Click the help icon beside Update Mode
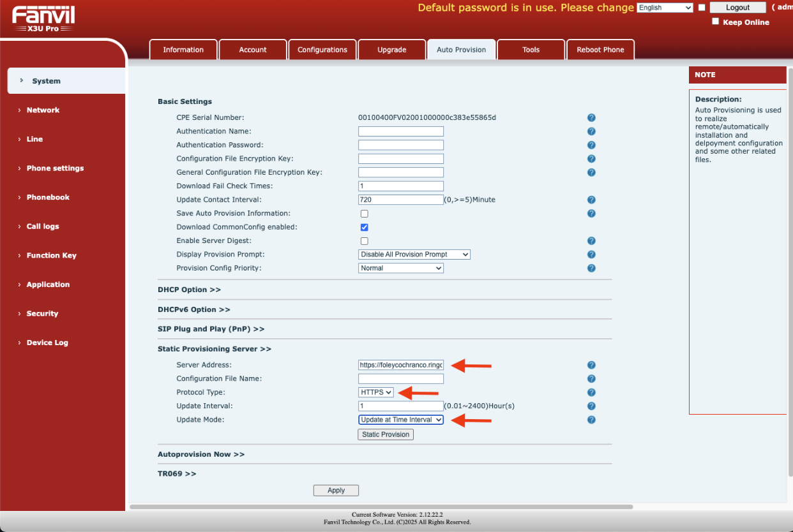The image size is (793, 532). 591,420
